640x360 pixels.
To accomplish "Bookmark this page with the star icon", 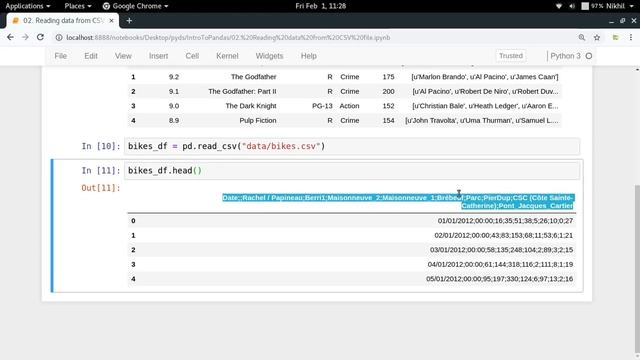I will [x=597, y=38].
